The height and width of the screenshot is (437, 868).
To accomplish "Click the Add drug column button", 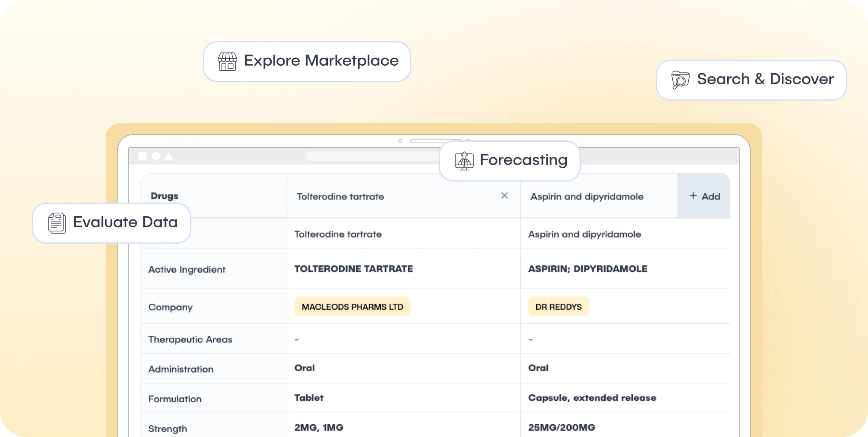I will pyautogui.click(x=704, y=196).
